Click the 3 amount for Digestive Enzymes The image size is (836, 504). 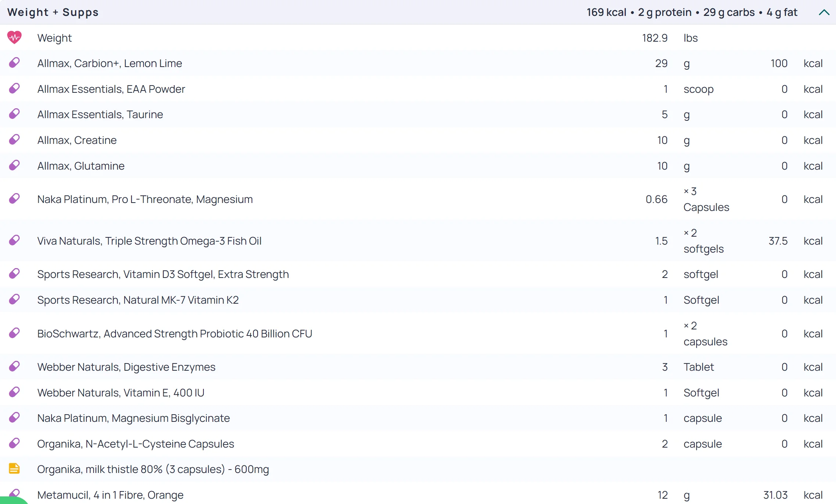click(665, 367)
